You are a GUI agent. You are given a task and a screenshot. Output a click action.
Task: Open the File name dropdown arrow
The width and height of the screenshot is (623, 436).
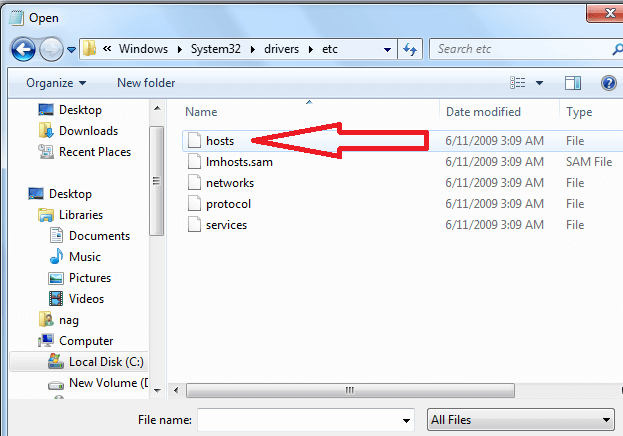[406, 420]
